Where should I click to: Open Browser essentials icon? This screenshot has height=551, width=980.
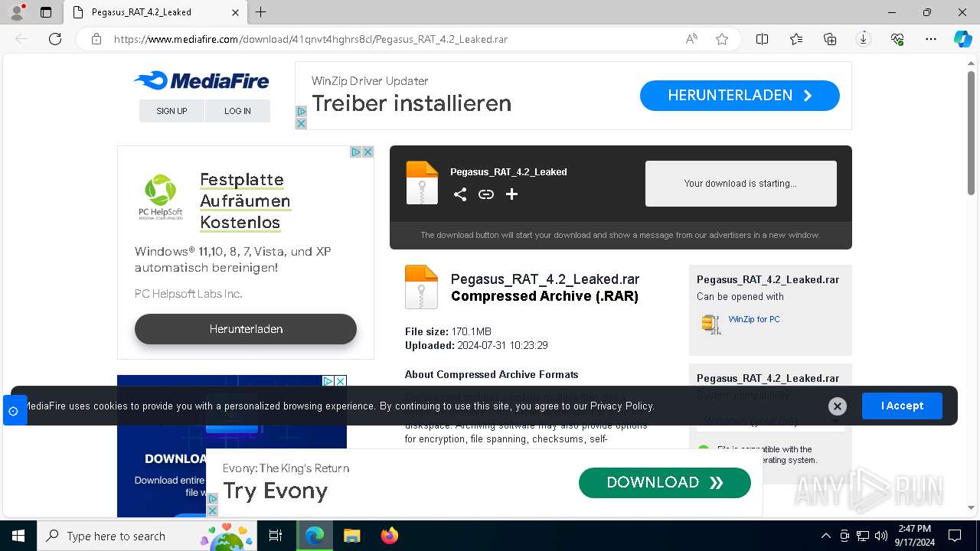click(897, 39)
